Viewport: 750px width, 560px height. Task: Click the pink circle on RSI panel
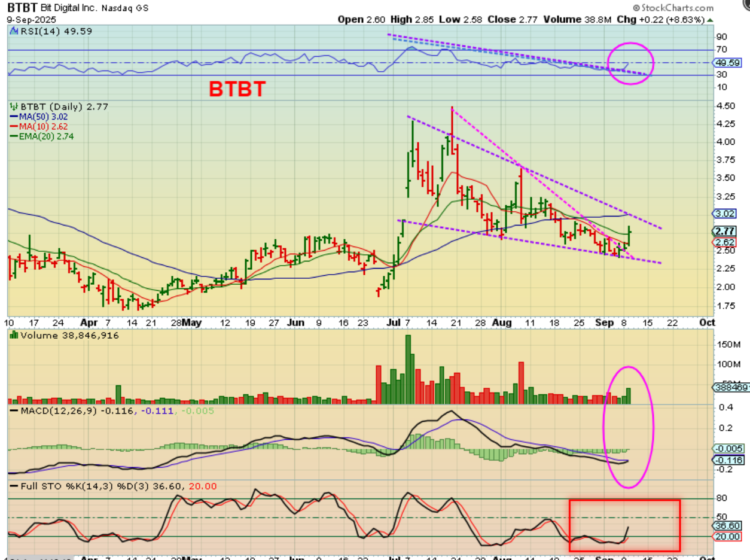coord(630,63)
